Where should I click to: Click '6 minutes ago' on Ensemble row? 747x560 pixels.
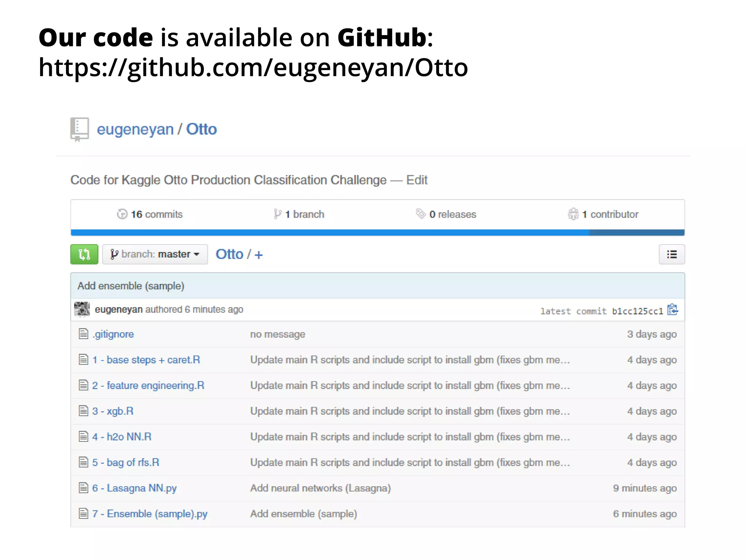pyautogui.click(x=645, y=514)
